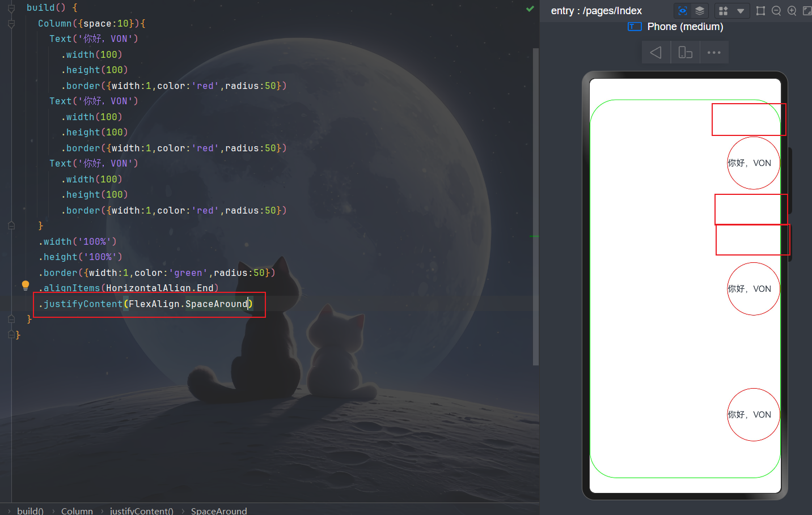Open the component layers view icon
This screenshot has width=812, height=515.
tap(700, 11)
